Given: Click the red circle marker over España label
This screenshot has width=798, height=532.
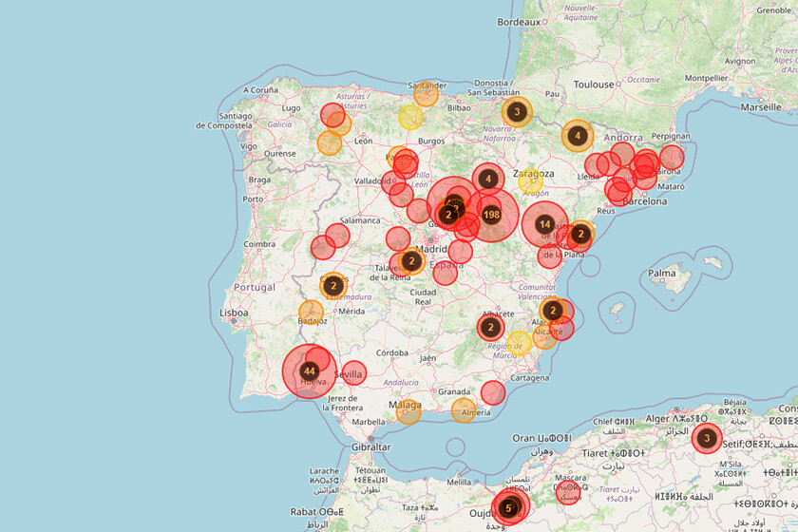Looking at the screenshot, I should click(446, 273).
